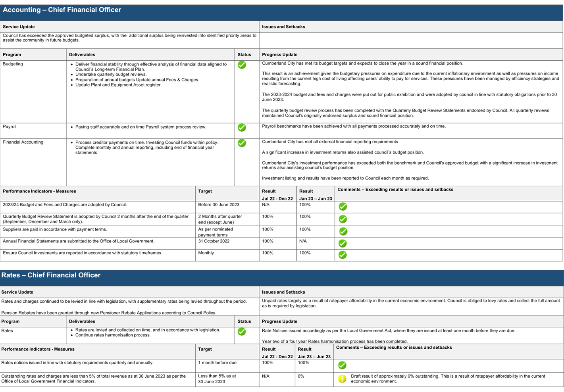Click the green check status icon for Payroll
This screenshot has width=564, height=392.
click(x=242, y=127)
